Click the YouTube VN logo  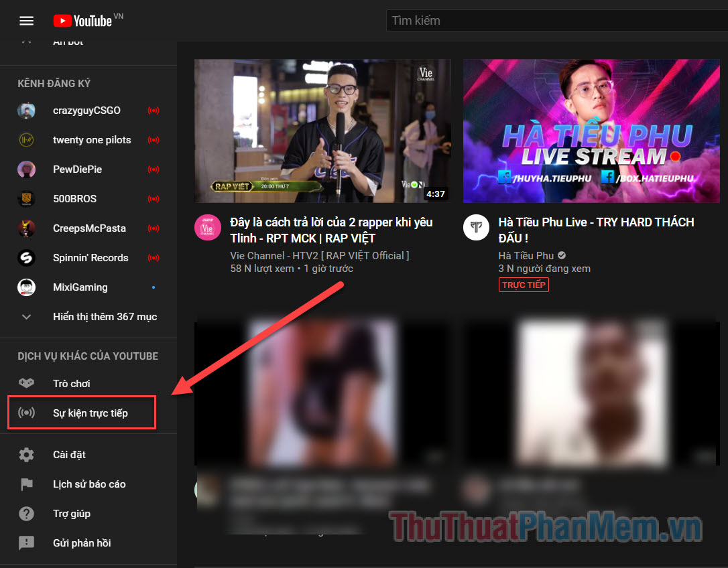[88, 20]
